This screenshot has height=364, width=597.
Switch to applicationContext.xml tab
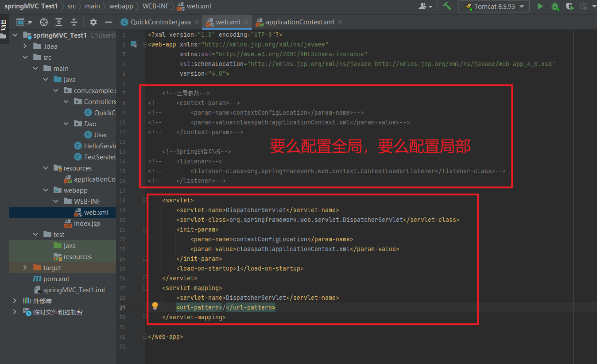coord(299,22)
